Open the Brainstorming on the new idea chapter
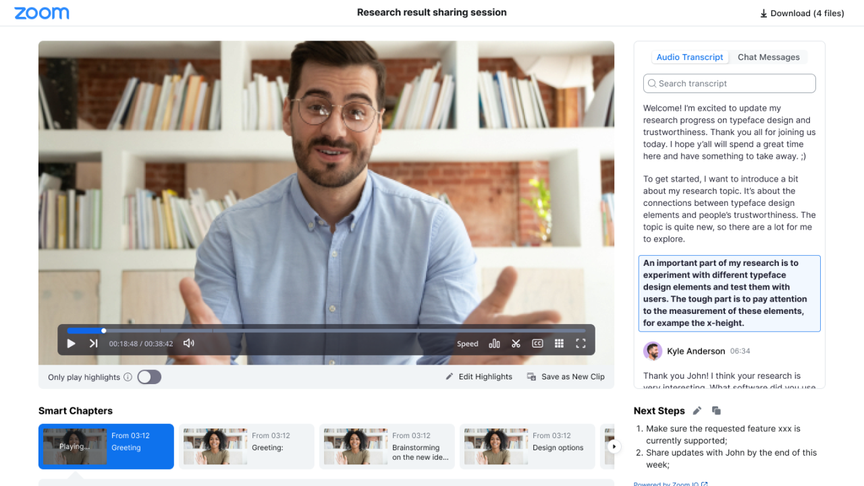Viewport: 864px width, 486px height. click(387, 446)
